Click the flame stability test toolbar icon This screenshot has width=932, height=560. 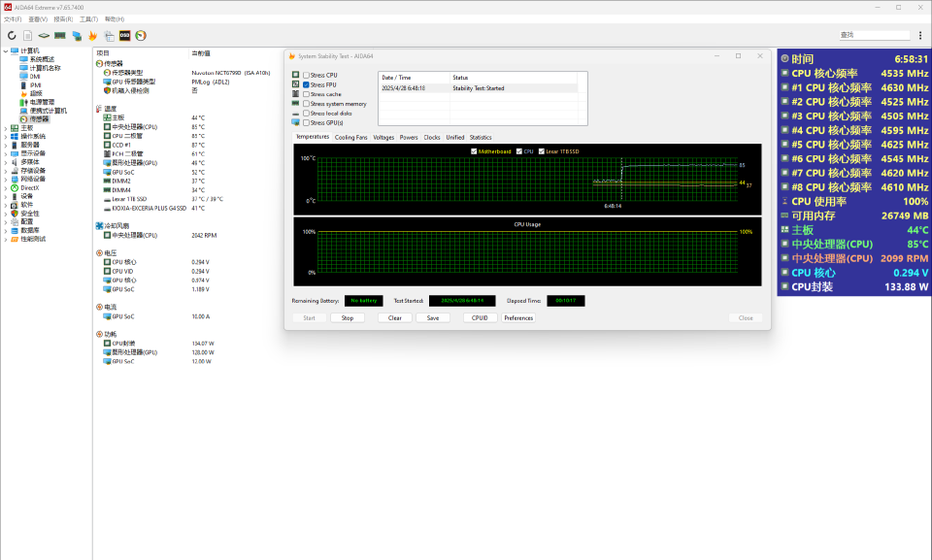pos(93,36)
